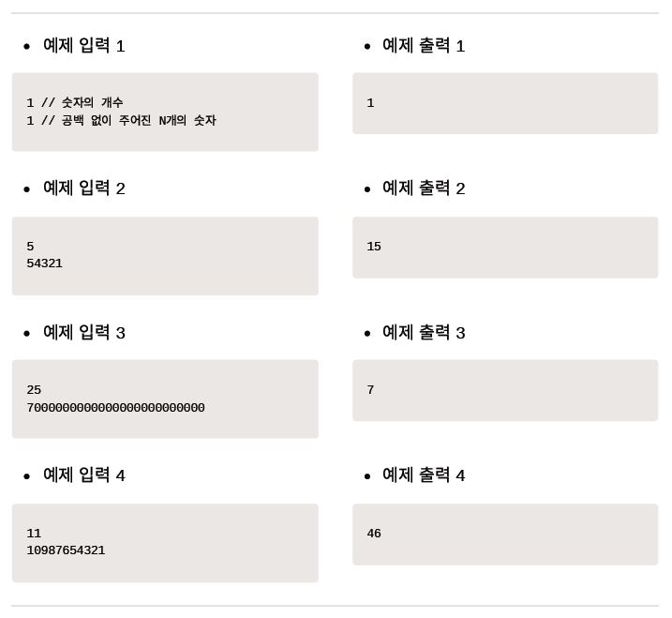Click the output box showing 15
This screenshot has height=618, width=672.
click(505, 248)
